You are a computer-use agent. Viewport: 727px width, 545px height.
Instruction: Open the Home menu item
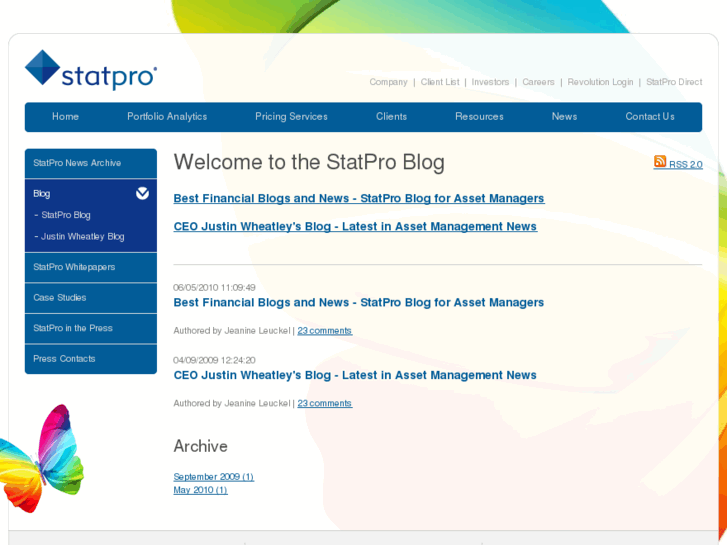(x=65, y=116)
